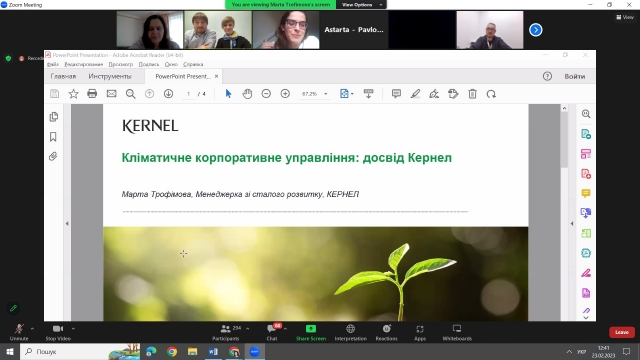Open Zoom Reactions

tap(387, 332)
